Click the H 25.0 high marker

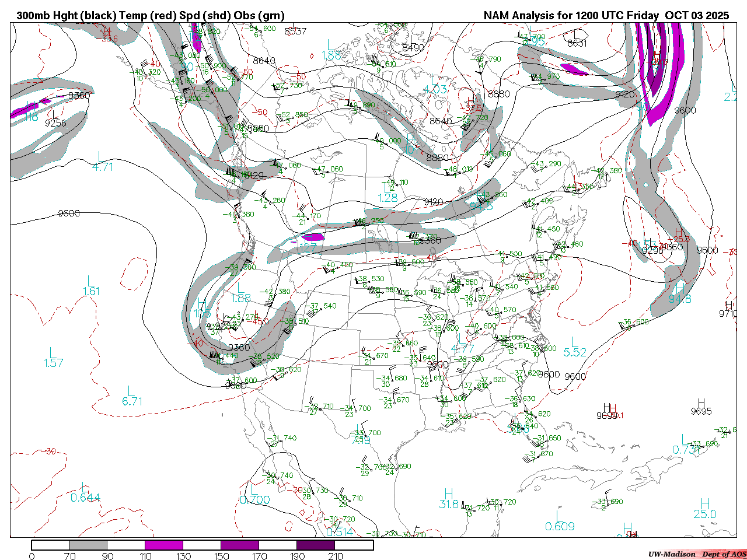(705, 509)
